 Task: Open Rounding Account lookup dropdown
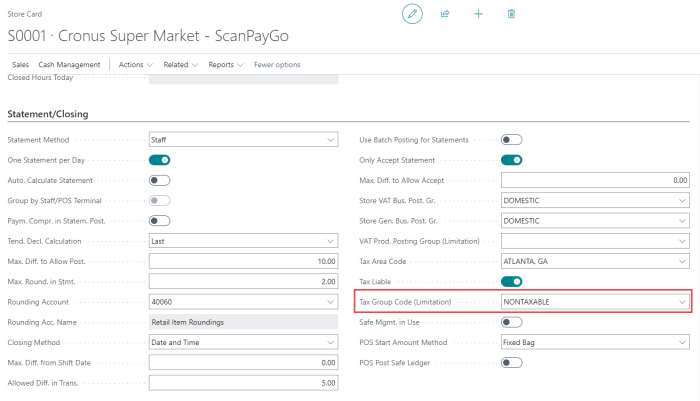tap(330, 302)
